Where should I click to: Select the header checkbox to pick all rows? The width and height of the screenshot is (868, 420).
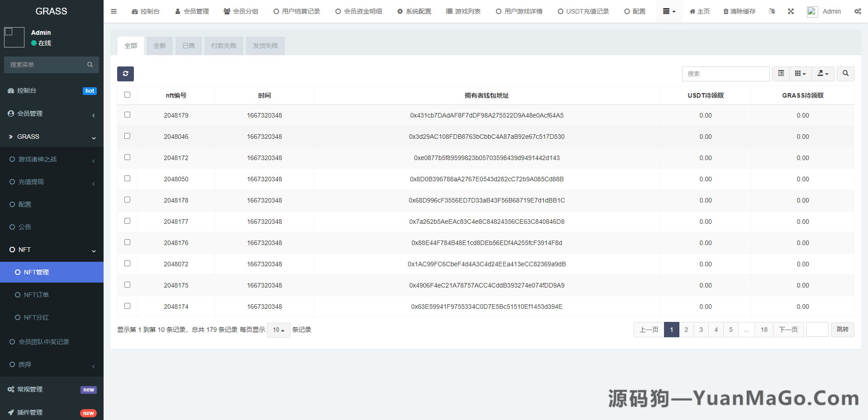point(127,95)
